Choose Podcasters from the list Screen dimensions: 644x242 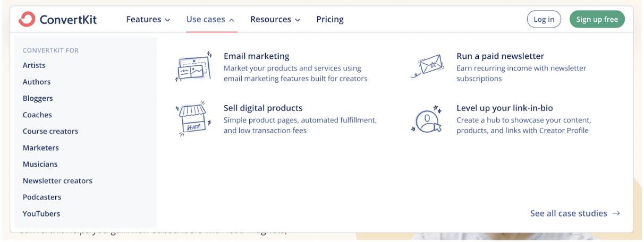pos(42,197)
